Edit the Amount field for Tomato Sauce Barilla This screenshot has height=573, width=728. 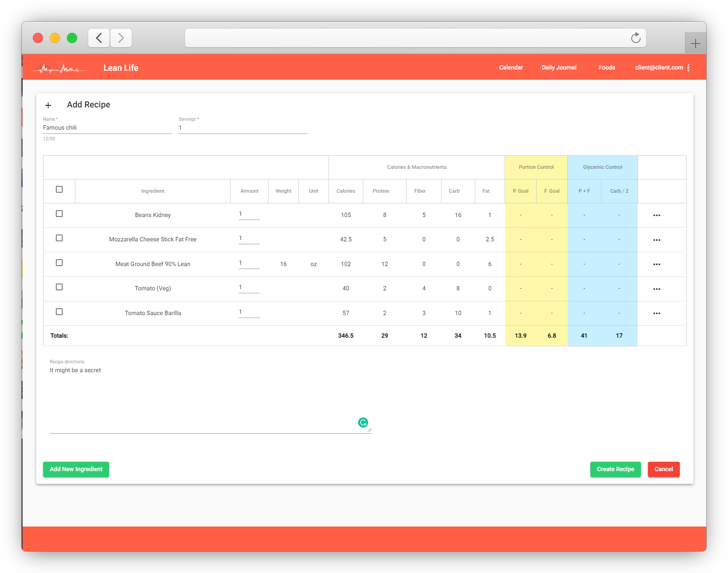point(249,313)
